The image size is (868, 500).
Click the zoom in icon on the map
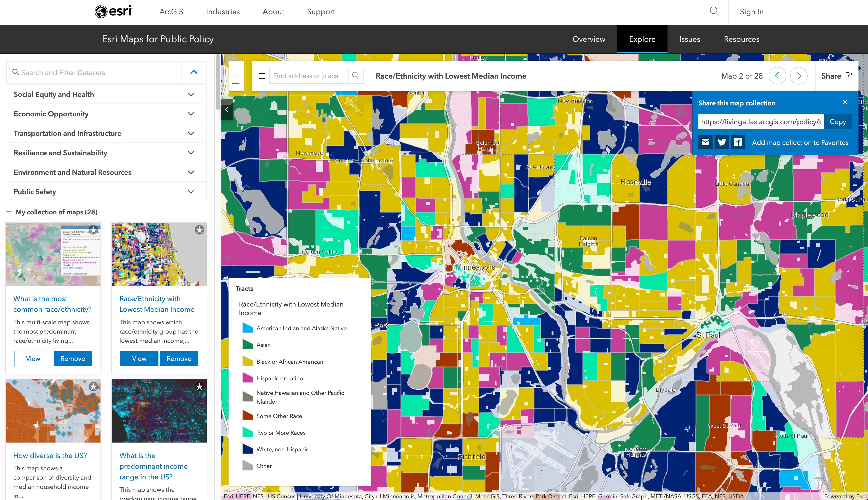pos(236,68)
